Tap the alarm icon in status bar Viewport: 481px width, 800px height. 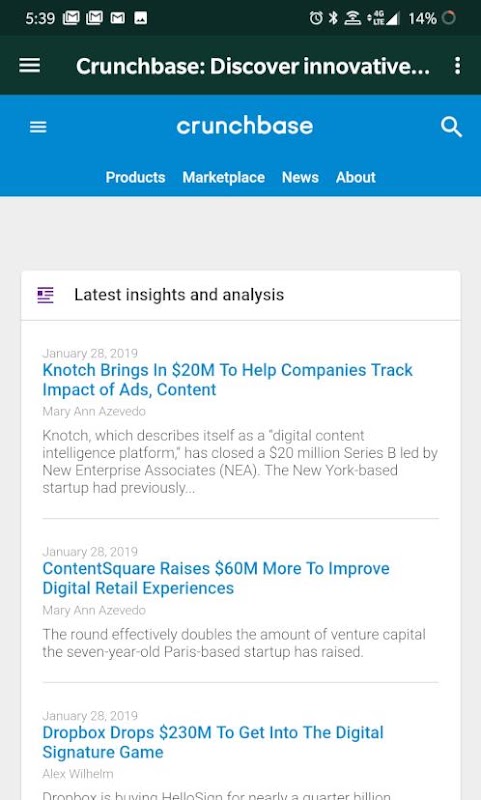(316, 18)
